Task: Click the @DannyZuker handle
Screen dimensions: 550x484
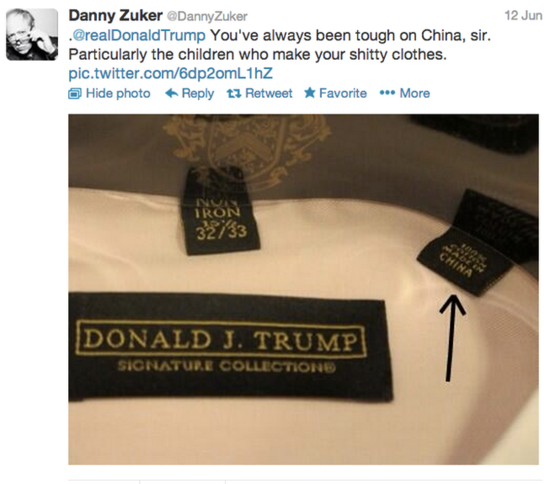Action: [207, 16]
